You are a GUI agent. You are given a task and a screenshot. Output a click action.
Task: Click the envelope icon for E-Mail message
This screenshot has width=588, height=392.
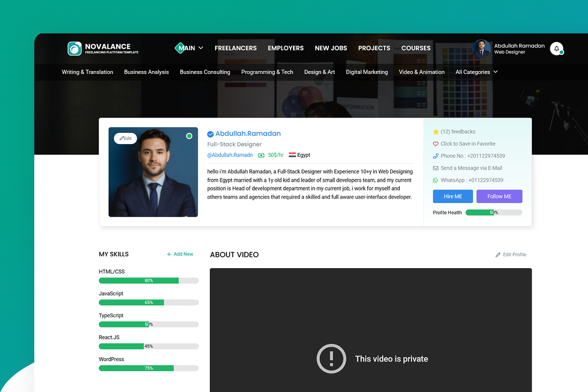click(x=436, y=168)
